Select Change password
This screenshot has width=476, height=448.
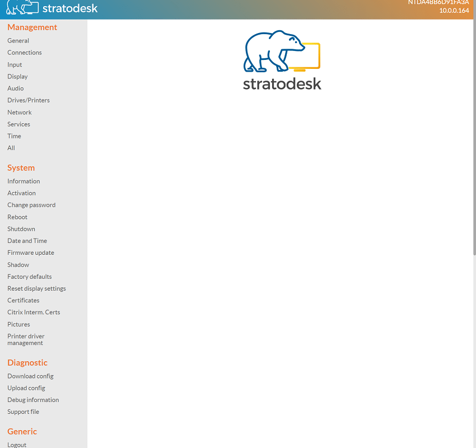(31, 205)
